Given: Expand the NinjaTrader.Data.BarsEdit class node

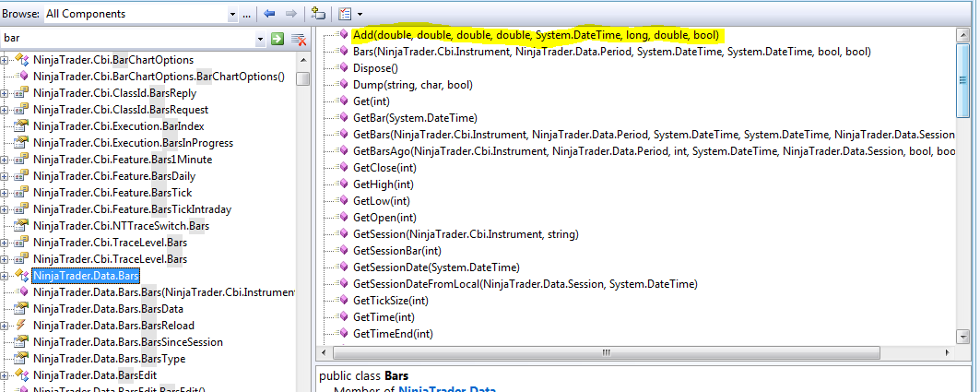Looking at the screenshot, I should click(5, 375).
